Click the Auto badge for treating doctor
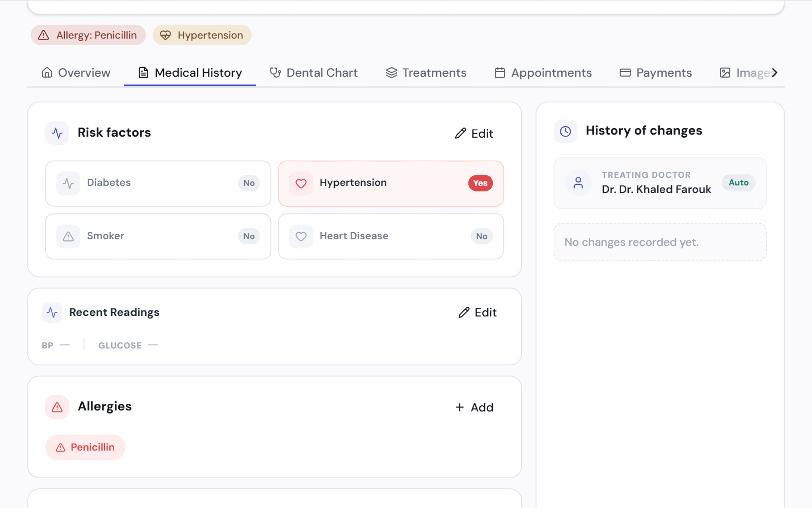Viewport: 812px width, 508px height. (738, 183)
